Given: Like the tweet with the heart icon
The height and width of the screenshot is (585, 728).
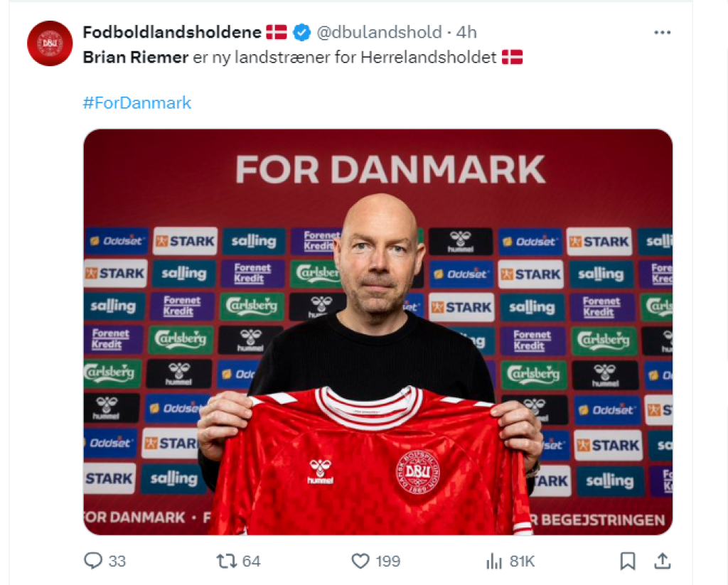Looking at the screenshot, I should coord(360,561).
